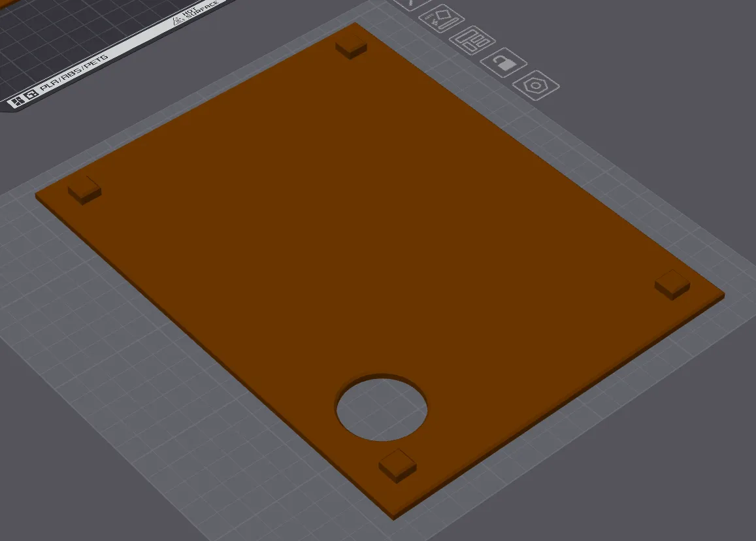This screenshot has width=756, height=541.
Task: Toggle the plate lock padlock icon
Action: point(503,63)
